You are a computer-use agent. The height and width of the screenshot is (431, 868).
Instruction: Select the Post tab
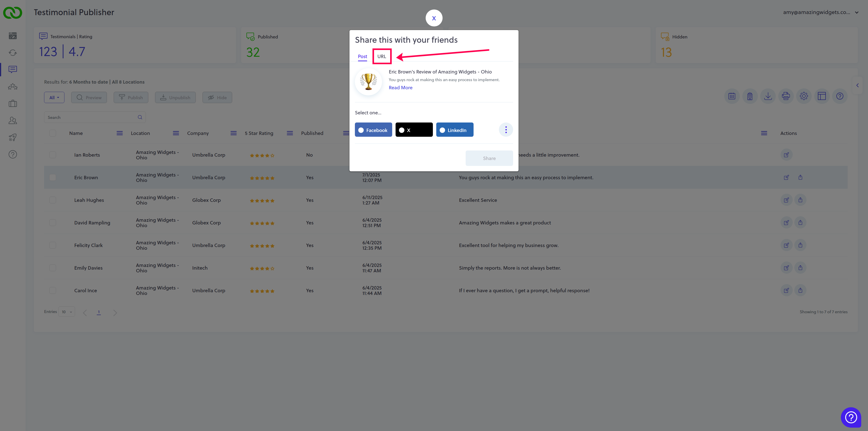[362, 56]
